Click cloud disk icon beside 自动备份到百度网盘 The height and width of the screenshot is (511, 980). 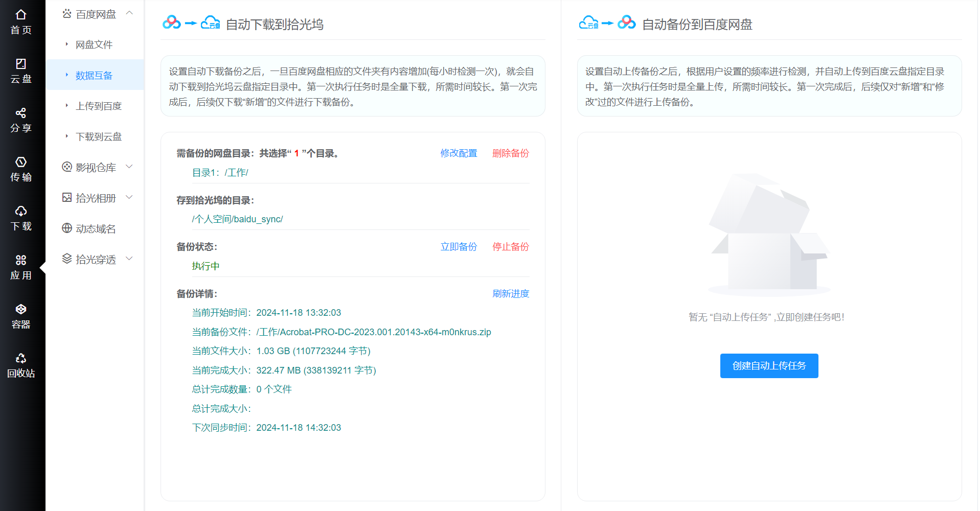click(589, 23)
